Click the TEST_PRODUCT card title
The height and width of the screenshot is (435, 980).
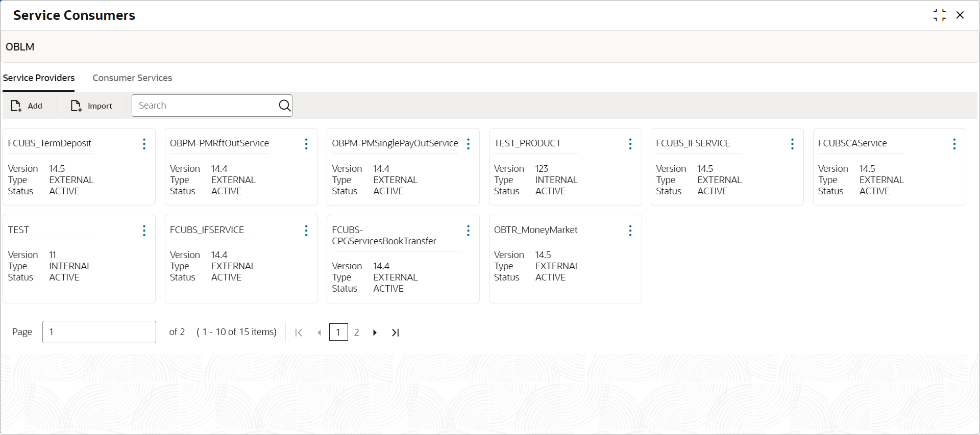click(527, 143)
